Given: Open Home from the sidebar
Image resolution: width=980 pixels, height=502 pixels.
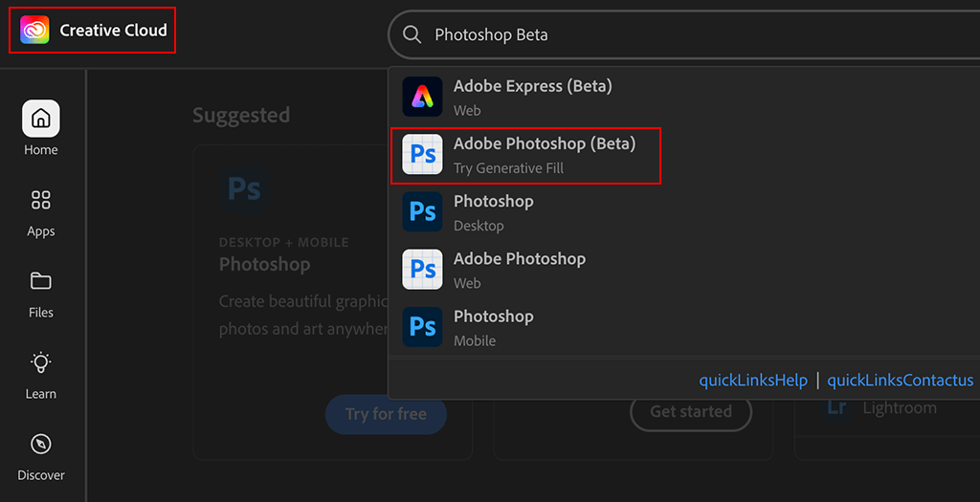Looking at the screenshot, I should pos(41,119).
